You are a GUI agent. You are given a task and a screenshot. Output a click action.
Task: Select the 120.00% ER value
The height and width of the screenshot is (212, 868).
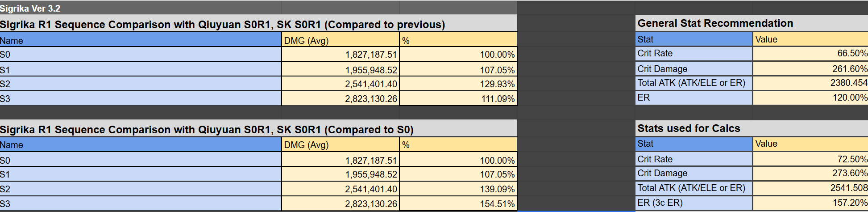click(810, 98)
